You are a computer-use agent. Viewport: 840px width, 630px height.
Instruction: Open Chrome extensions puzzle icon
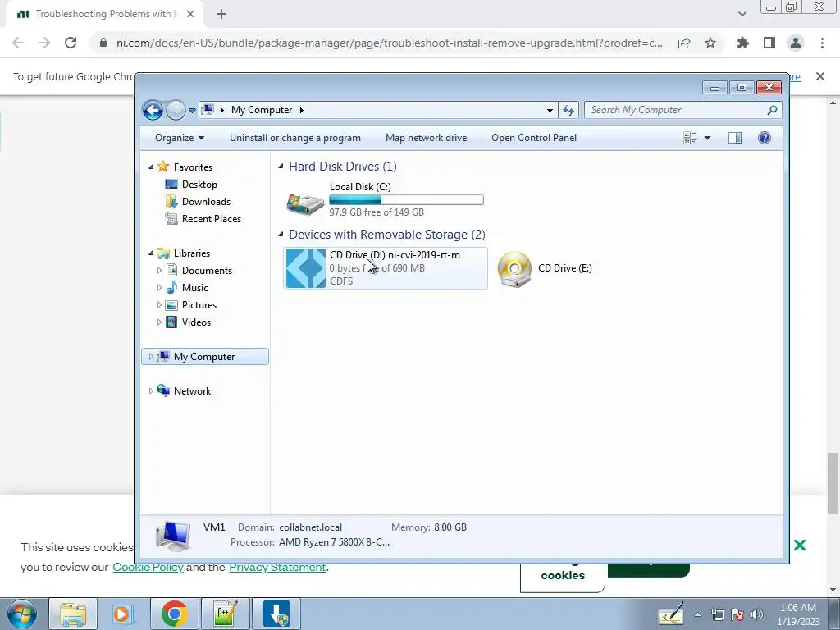(743, 43)
